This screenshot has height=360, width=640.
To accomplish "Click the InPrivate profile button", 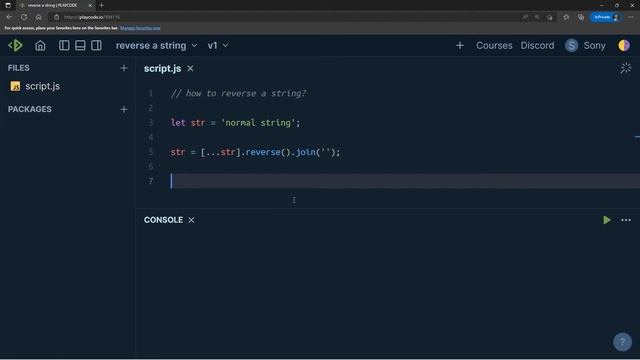I will click(606, 17).
